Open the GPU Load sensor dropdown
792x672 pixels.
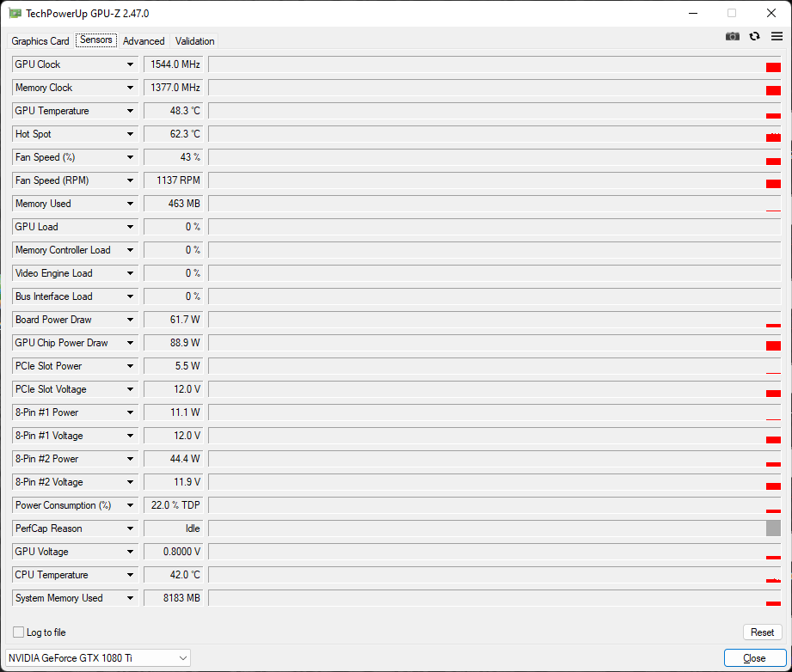130,227
